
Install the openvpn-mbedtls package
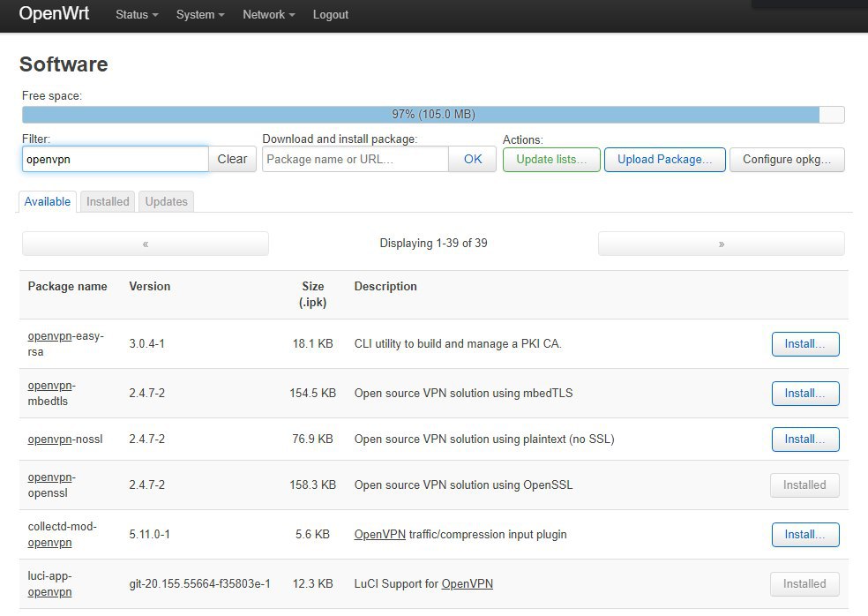coord(805,394)
